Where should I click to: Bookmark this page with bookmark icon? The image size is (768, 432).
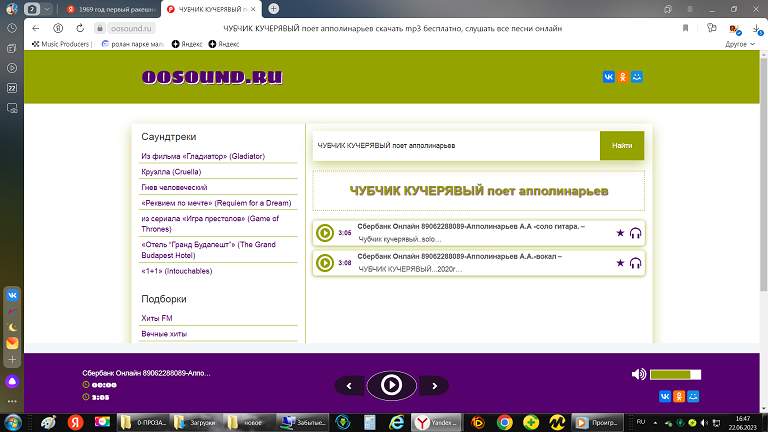[x=685, y=28]
